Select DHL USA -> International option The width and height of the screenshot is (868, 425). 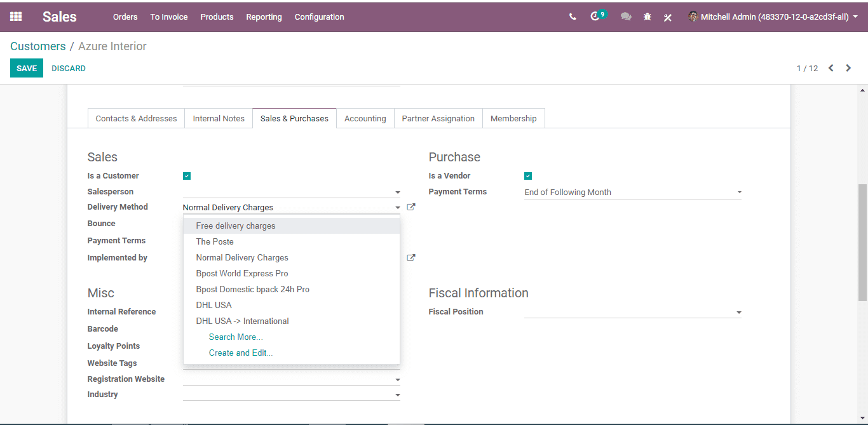click(x=292, y=321)
